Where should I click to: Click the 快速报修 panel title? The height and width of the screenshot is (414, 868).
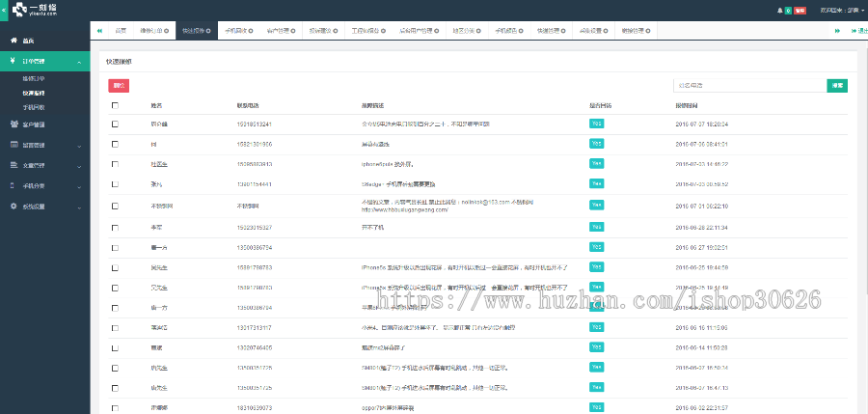click(x=119, y=62)
